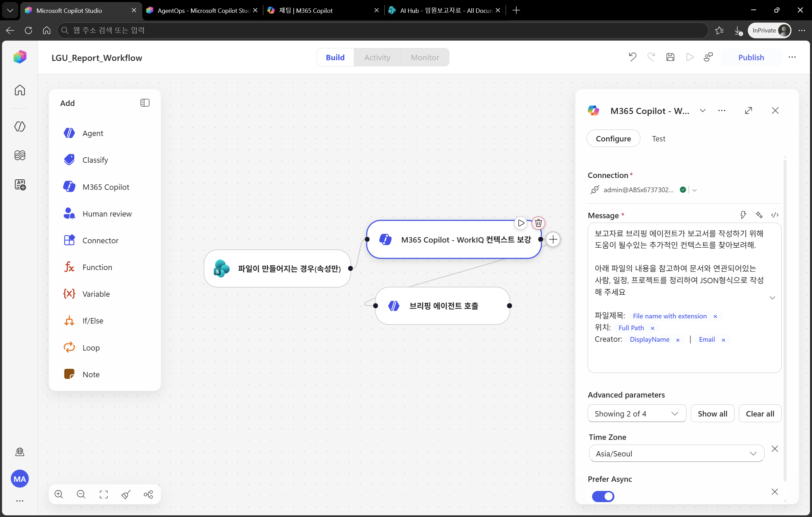
Task: Switch Message to code view
Action: point(775,215)
